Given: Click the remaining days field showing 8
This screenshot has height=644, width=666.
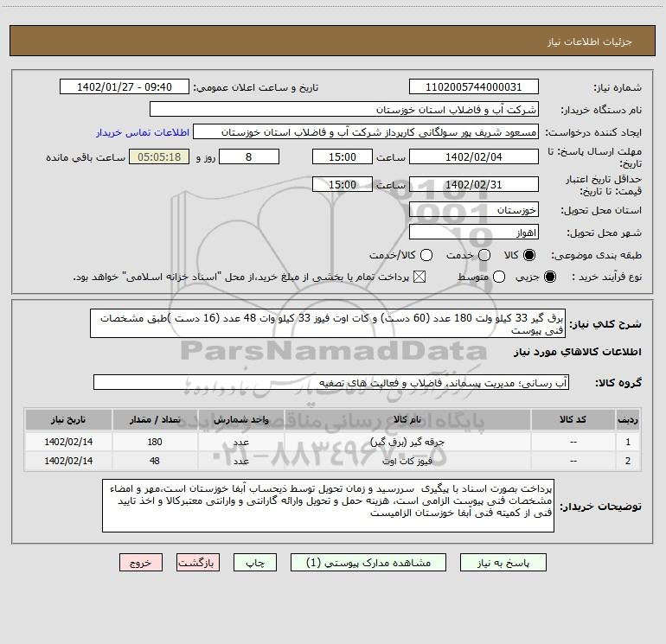Looking at the screenshot, I should coord(249,156).
